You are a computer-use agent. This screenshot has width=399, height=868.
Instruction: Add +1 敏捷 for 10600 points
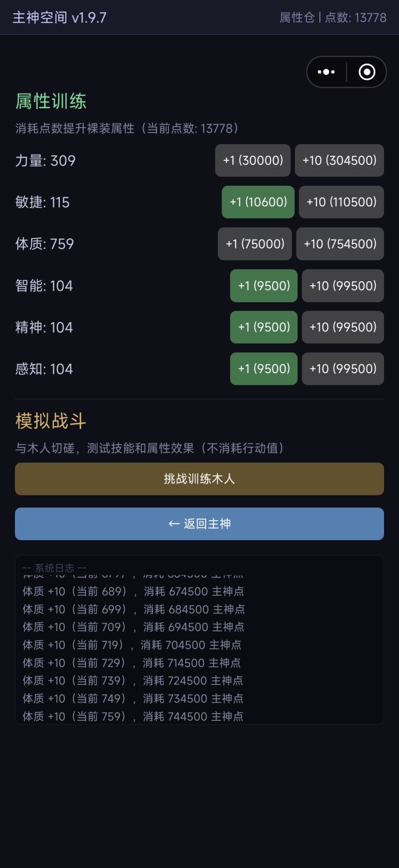click(258, 202)
